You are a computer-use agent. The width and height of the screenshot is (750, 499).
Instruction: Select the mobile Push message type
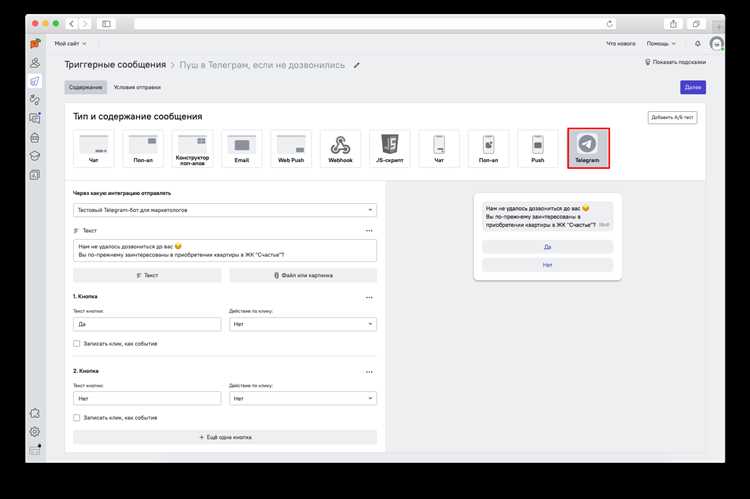[x=538, y=148]
